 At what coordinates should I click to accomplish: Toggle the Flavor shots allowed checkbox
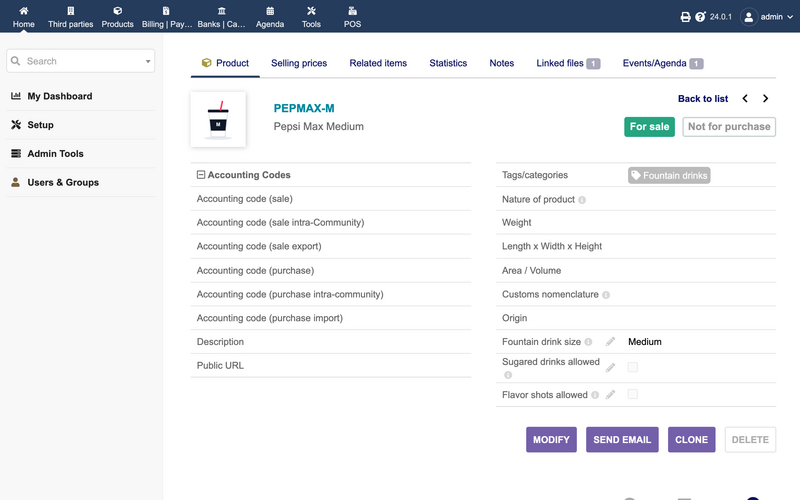633,394
